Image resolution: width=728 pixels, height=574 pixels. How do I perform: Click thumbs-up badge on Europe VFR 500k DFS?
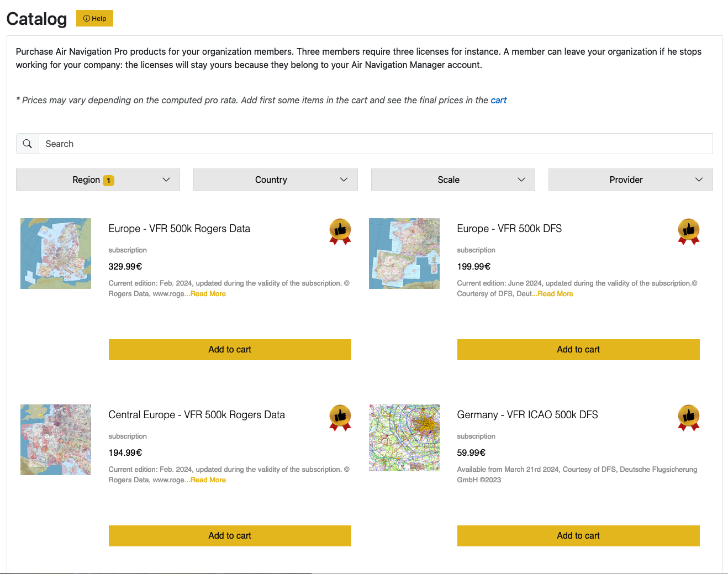coord(689,231)
